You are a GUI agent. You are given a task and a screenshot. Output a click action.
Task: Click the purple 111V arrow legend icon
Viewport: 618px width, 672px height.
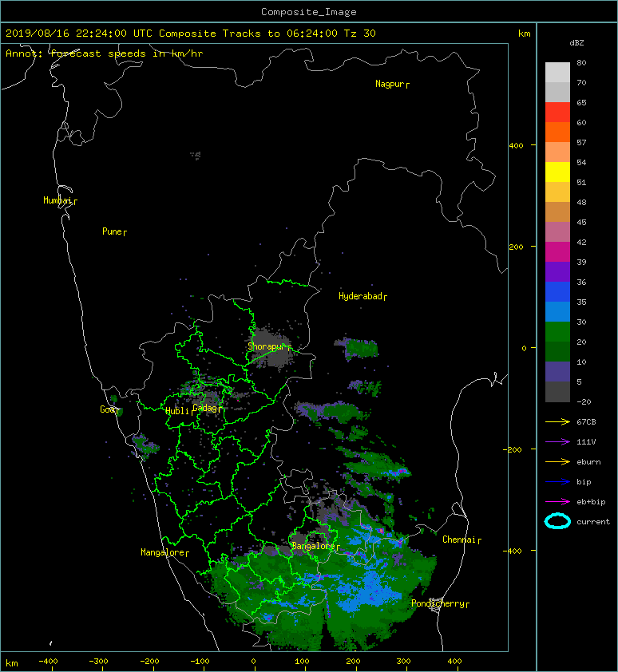557,442
